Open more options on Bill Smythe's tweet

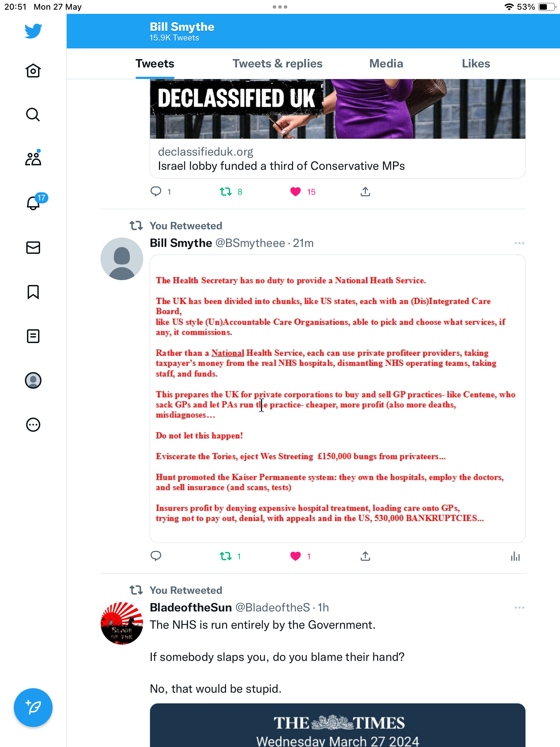point(519,243)
